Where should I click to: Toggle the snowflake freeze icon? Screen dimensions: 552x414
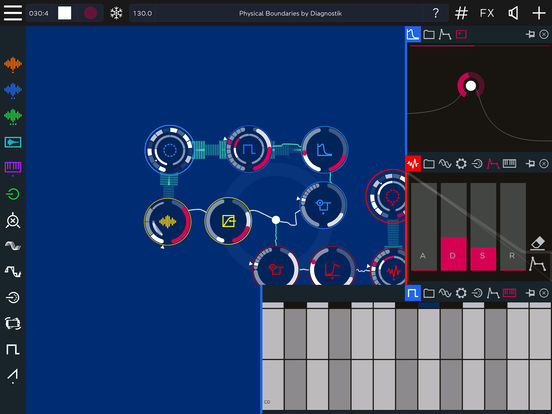click(116, 13)
